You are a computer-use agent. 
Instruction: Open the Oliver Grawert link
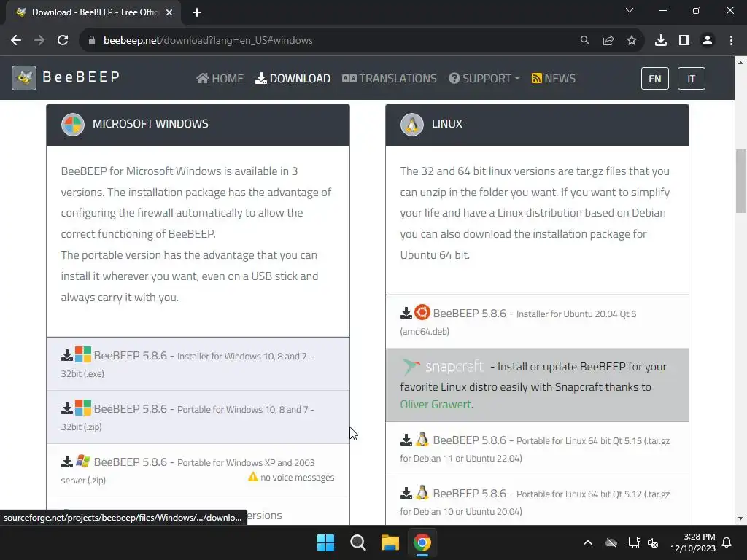436,404
